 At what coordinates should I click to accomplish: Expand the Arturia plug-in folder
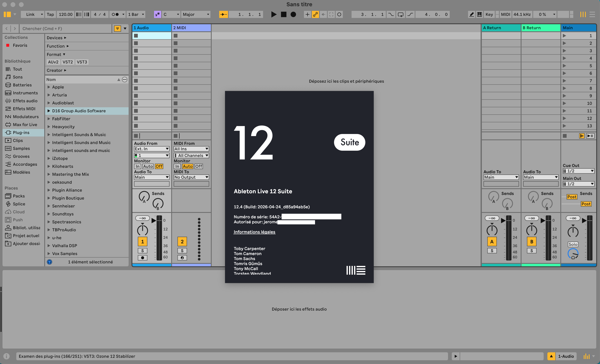point(49,95)
